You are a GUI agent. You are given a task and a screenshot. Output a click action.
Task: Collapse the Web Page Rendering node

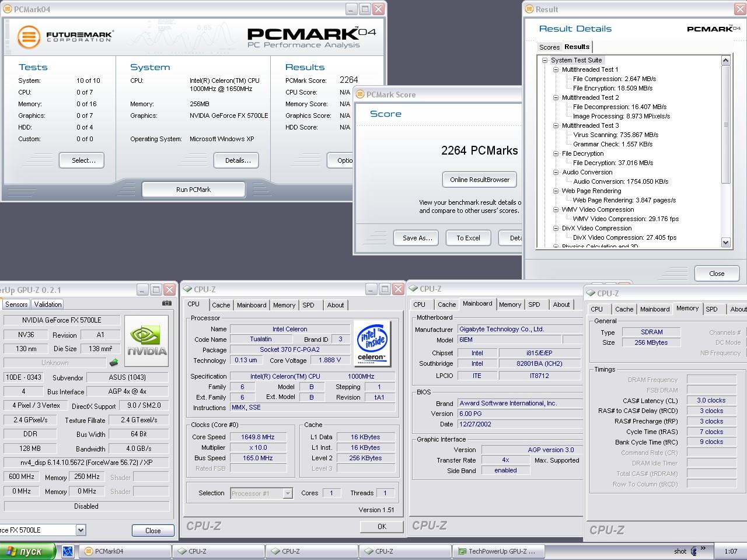coord(556,191)
